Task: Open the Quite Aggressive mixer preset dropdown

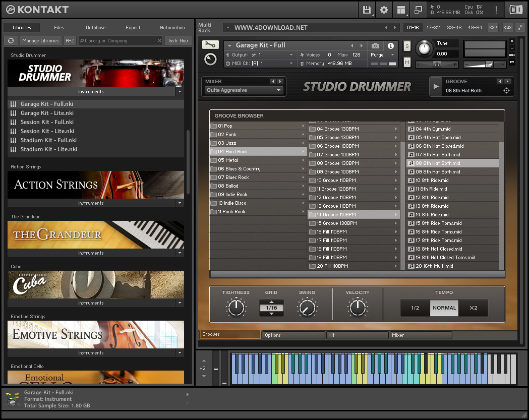Action: click(x=243, y=90)
